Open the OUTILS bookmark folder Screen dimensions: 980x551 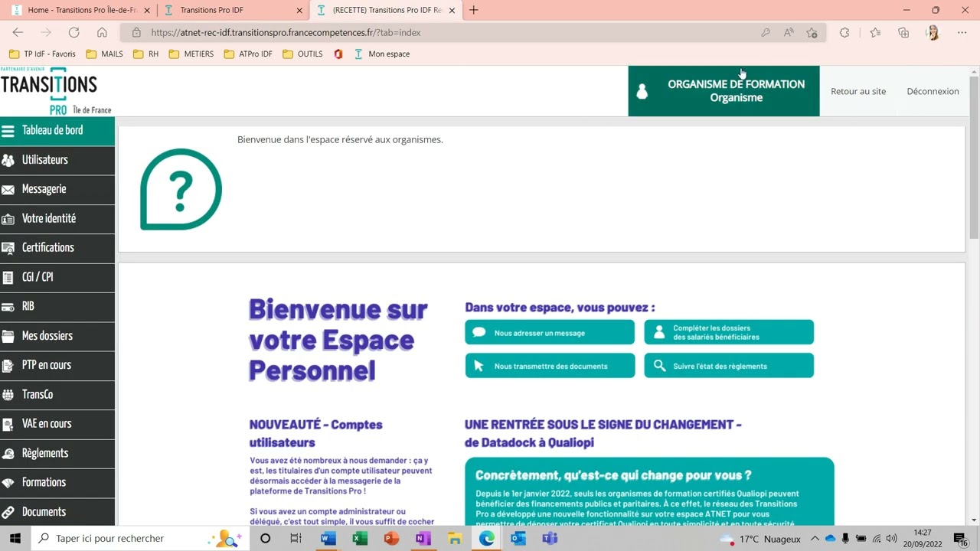[302, 54]
